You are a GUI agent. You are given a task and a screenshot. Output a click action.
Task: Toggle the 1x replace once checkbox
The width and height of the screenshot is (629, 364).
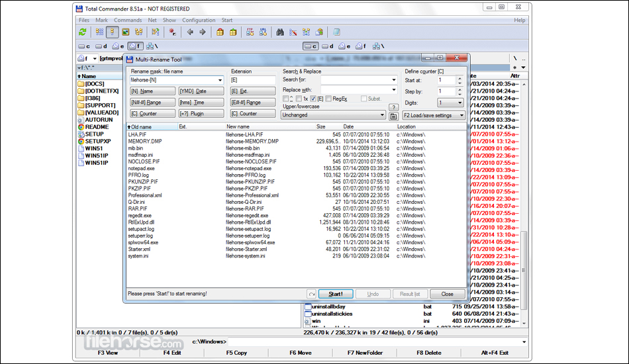point(299,99)
